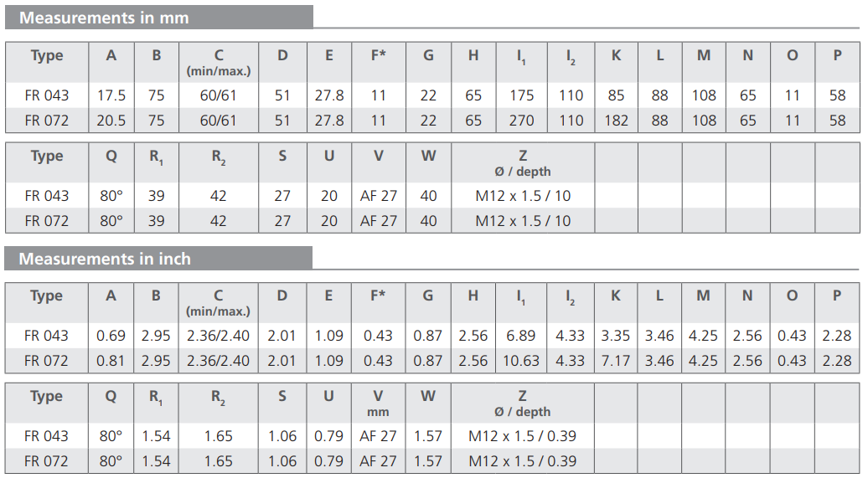Select the 85 cell in column K
Screen dimensions: 868x478
(616, 95)
